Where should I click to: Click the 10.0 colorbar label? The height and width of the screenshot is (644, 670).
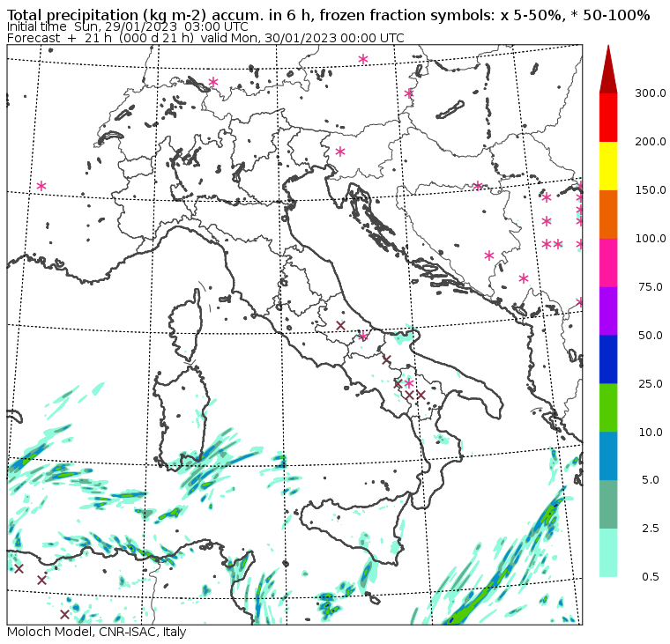click(x=651, y=433)
